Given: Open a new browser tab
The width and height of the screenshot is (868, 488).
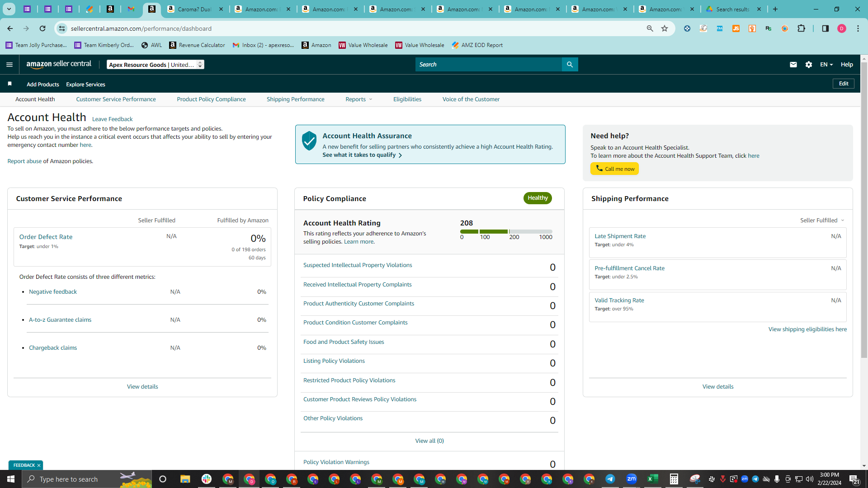Looking at the screenshot, I should pos(775,9).
